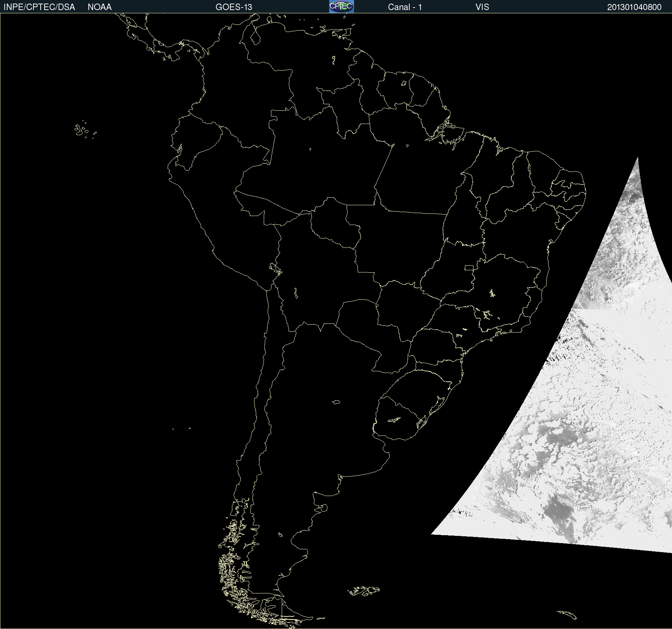Select the INPE/CPTEC/DSA header text
This screenshot has width=672, height=629.
(39, 7)
